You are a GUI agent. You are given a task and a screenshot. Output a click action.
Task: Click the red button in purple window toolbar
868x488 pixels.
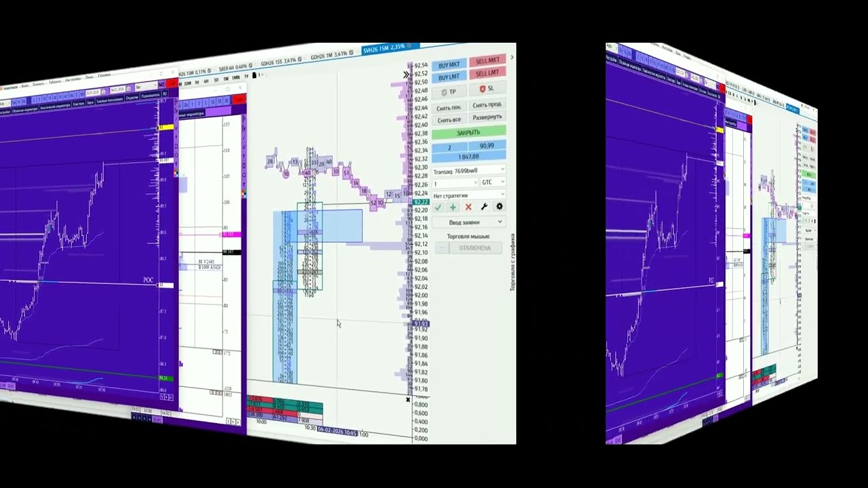click(172, 84)
